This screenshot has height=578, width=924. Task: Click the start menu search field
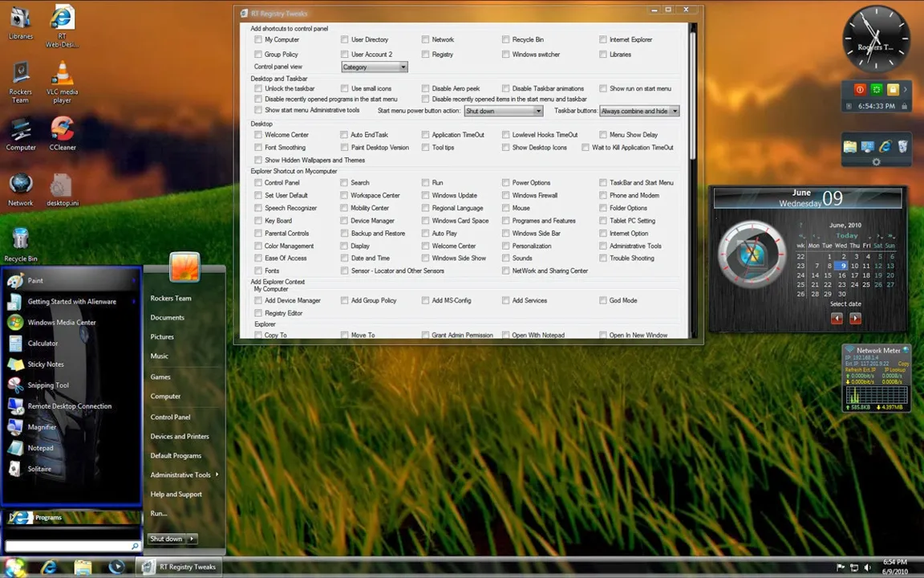click(x=73, y=546)
